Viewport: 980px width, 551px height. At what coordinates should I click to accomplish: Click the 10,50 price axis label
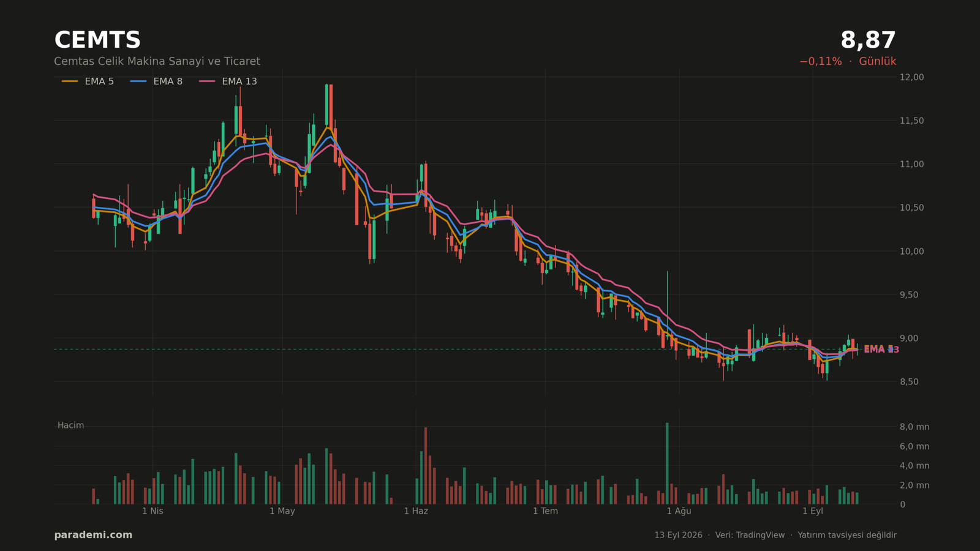click(911, 208)
